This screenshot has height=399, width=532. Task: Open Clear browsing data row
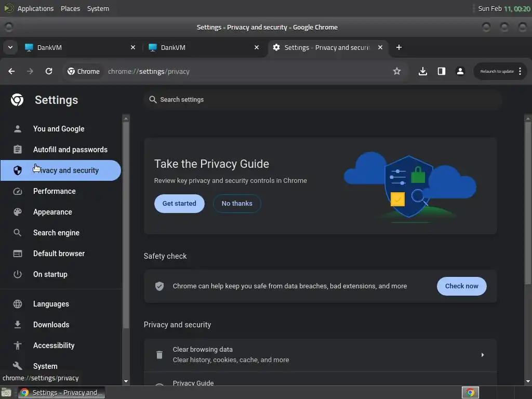click(321, 355)
